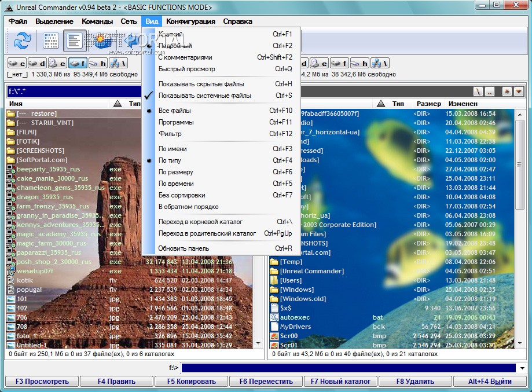Image resolution: width=532 pixels, height=392 pixels.
Task: Click the F7 Новый каталог button
Action: 340,381
